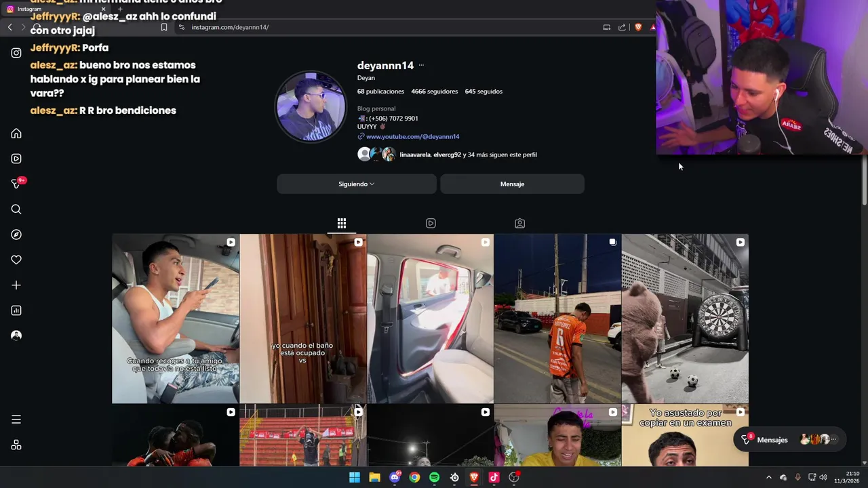
Task: Open Deyan's profile picture
Action: tap(311, 106)
